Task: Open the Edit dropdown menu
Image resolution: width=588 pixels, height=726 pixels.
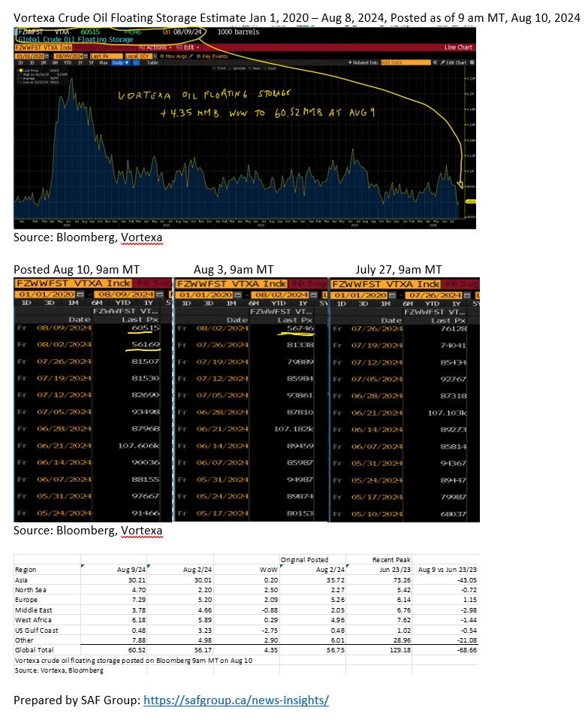Action: (x=188, y=47)
